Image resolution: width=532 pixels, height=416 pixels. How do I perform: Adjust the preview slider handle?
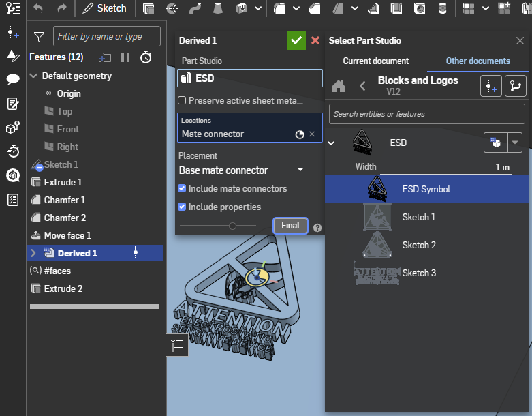232,226
